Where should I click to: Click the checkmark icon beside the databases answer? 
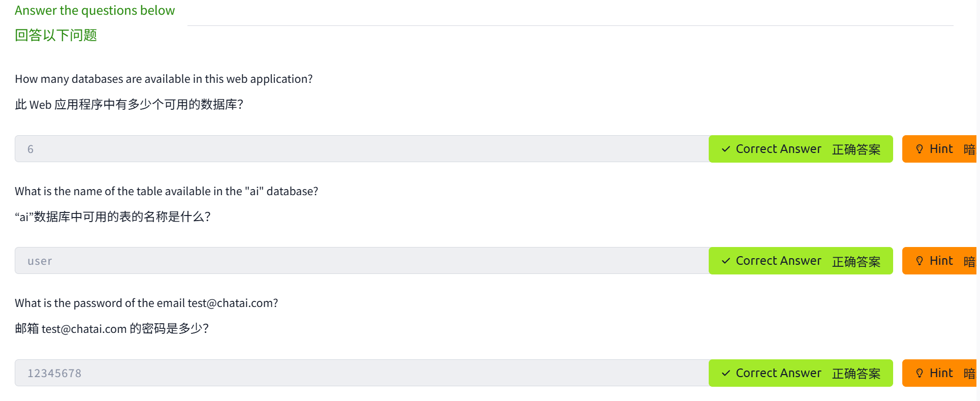tap(726, 149)
